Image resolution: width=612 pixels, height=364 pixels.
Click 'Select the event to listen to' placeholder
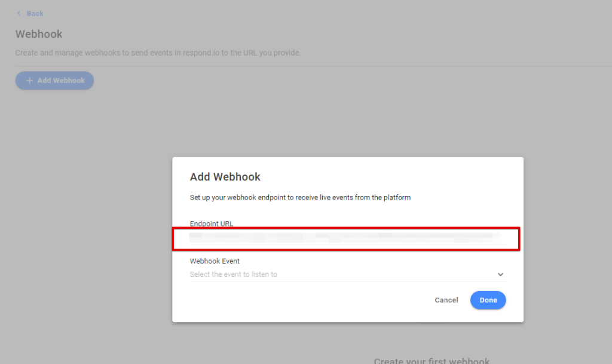point(234,274)
